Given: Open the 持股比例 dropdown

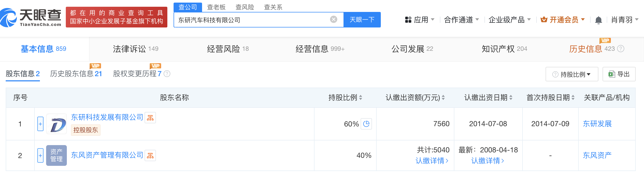Looking at the screenshot, I should (x=572, y=74).
